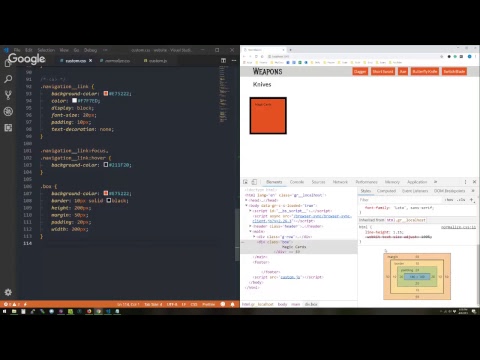Click the Short Sword navigation link
Image resolution: width=480 pixels, height=360 pixels.
click(x=383, y=71)
